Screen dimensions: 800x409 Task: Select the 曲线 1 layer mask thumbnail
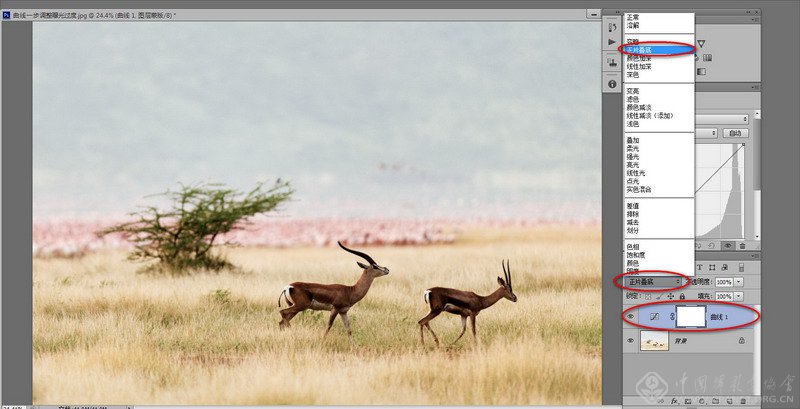point(691,317)
